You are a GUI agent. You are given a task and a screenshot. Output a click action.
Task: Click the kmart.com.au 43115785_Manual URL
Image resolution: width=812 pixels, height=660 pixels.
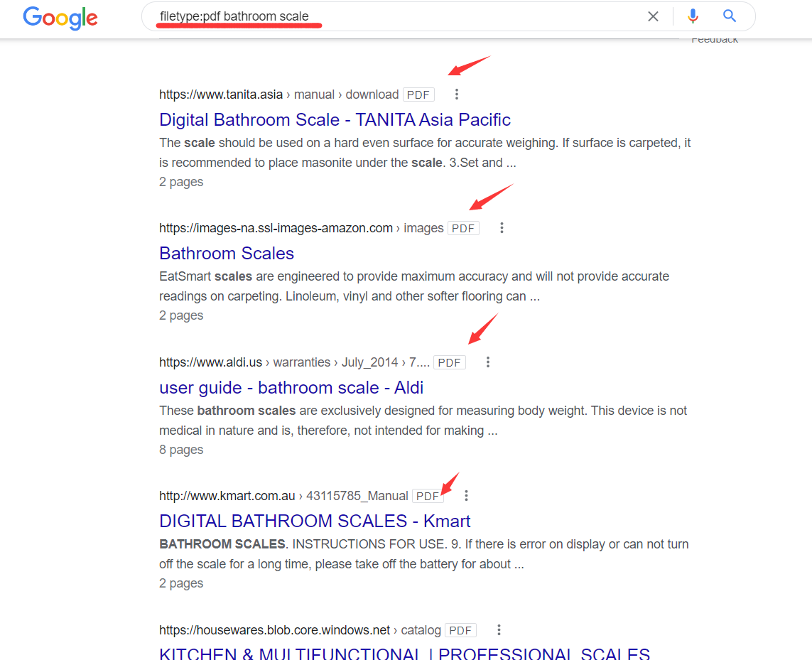click(x=283, y=496)
